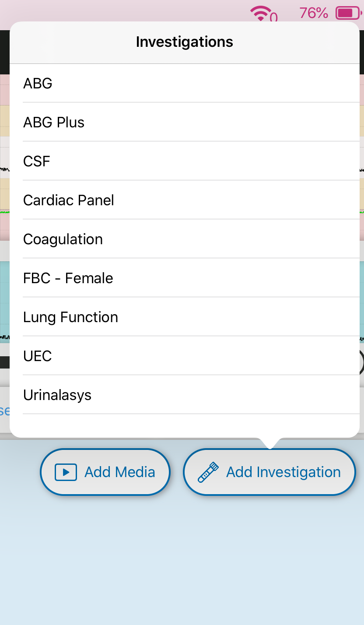Screen dimensions: 364x625
Task: Tap the partially hidden link at left edge
Action: (4, 411)
